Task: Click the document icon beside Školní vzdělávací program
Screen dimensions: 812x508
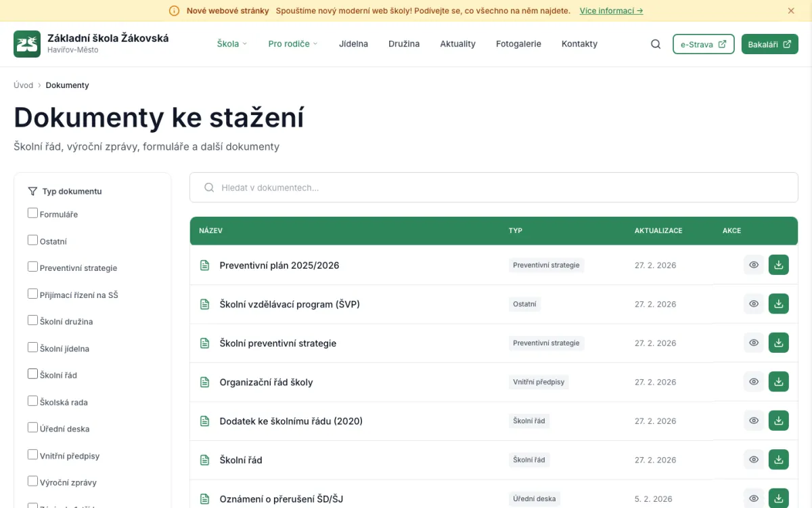Action: (x=204, y=303)
